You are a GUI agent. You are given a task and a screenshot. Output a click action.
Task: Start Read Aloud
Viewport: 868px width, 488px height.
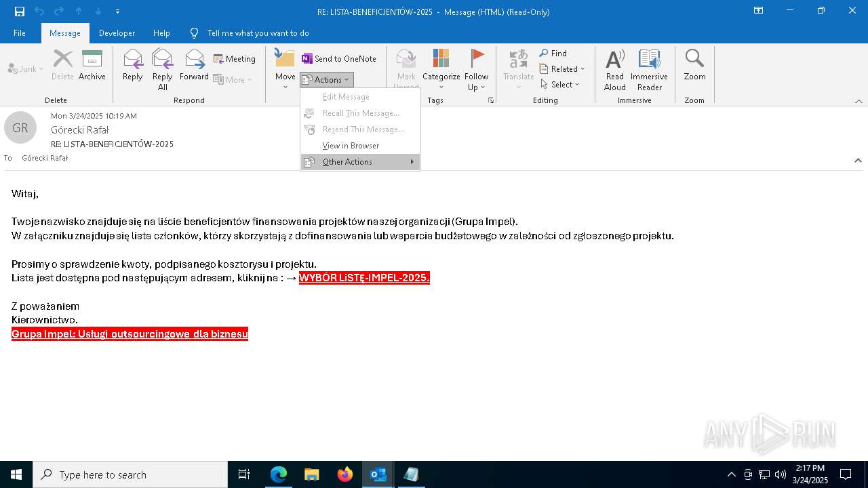615,69
